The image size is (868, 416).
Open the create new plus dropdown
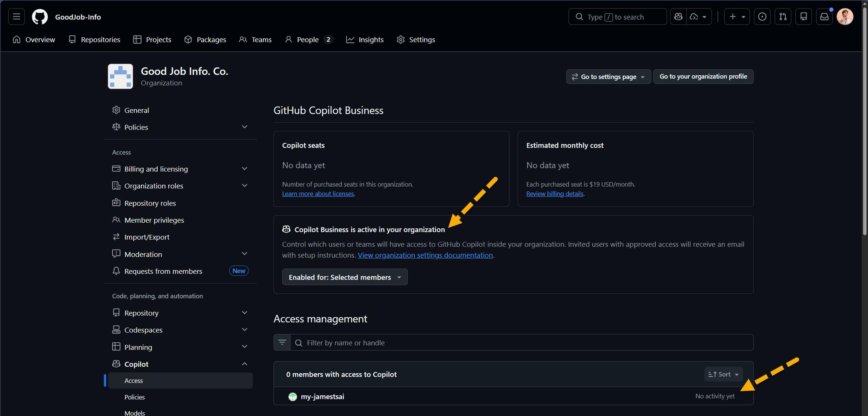click(737, 17)
